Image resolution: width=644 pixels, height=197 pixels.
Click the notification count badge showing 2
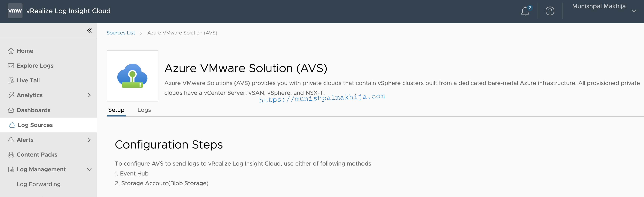530,8
